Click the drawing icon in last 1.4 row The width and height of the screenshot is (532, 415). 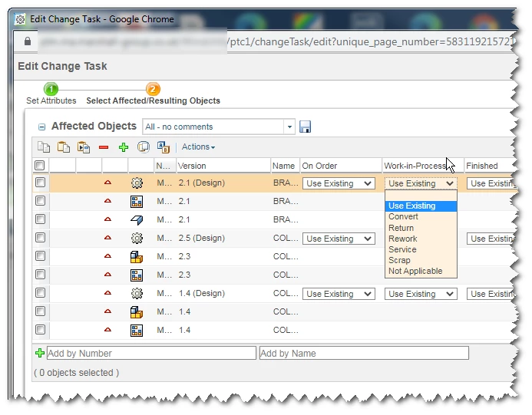click(137, 331)
